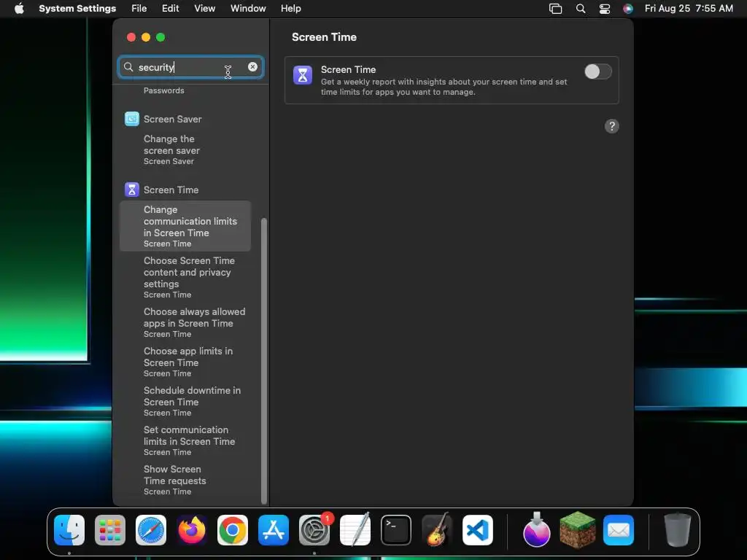The image size is (747, 560).
Task: Launch Minecraft from the Dock
Action: pos(578,529)
